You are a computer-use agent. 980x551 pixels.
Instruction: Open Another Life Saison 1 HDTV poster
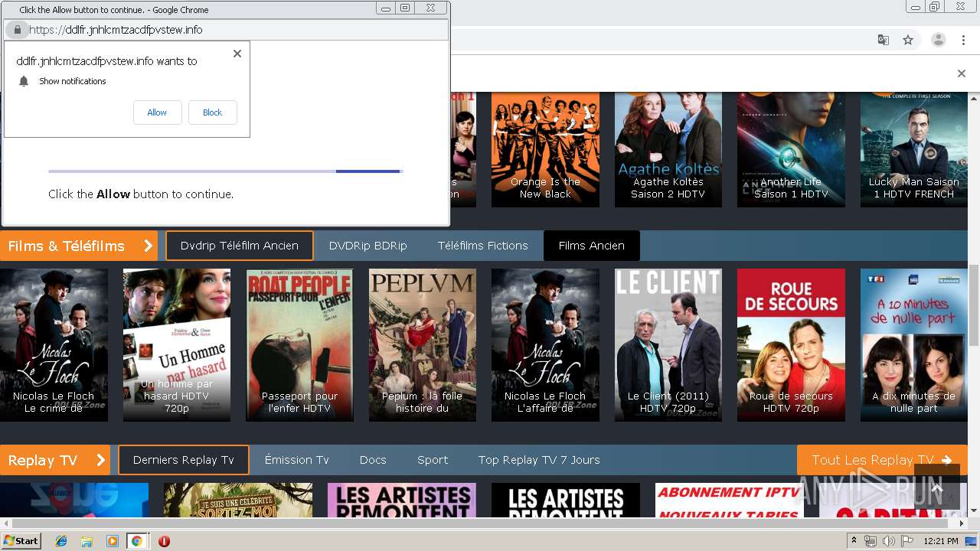coord(791,149)
